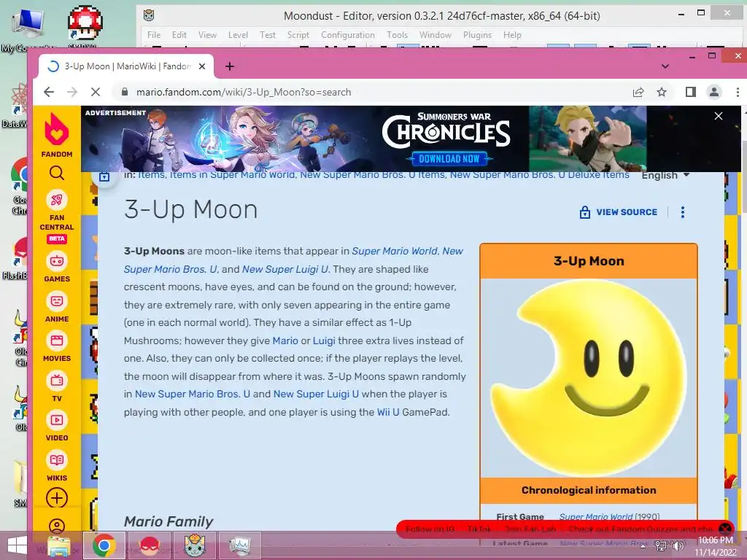Open the Script menu in Moondust Editor
Image resolution: width=747 pixels, height=560 pixels.
[x=298, y=35]
